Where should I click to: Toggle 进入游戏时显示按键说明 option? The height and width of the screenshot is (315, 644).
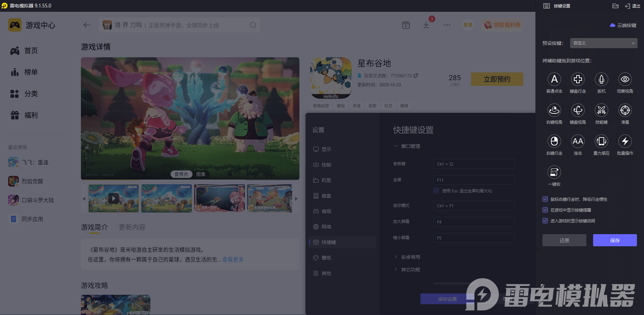545,221
